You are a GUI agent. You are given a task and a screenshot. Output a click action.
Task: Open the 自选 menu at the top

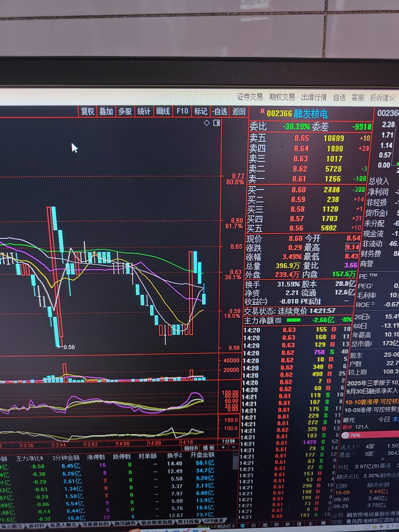click(339, 98)
